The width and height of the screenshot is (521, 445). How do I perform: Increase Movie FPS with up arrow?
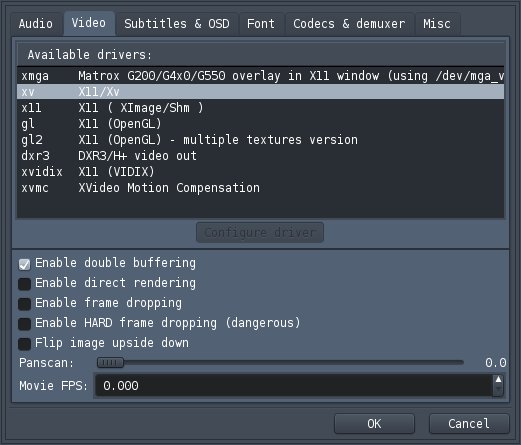498,380
